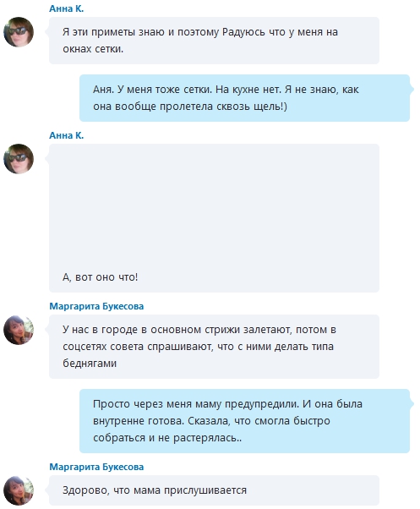Open Анна К. avatar on first message
Image resolution: width=420 pixels, height=509 pixels.
[x=19, y=32]
